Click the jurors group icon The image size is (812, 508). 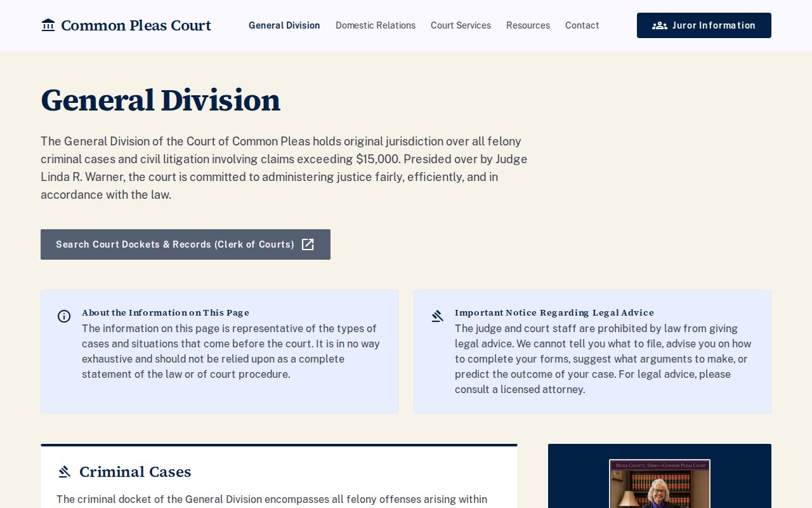point(660,25)
